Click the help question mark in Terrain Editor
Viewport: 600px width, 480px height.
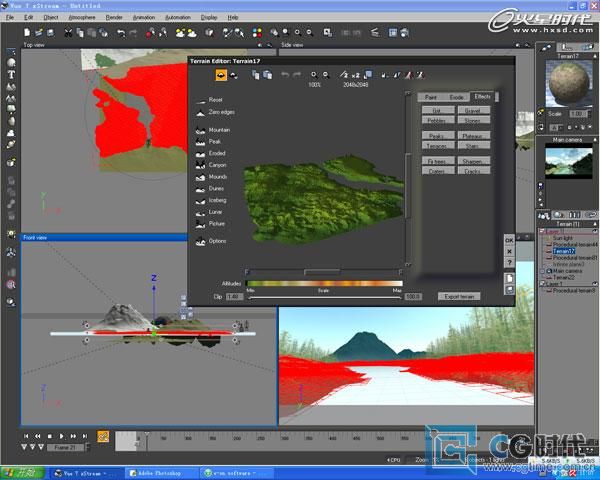coord(509,263)
